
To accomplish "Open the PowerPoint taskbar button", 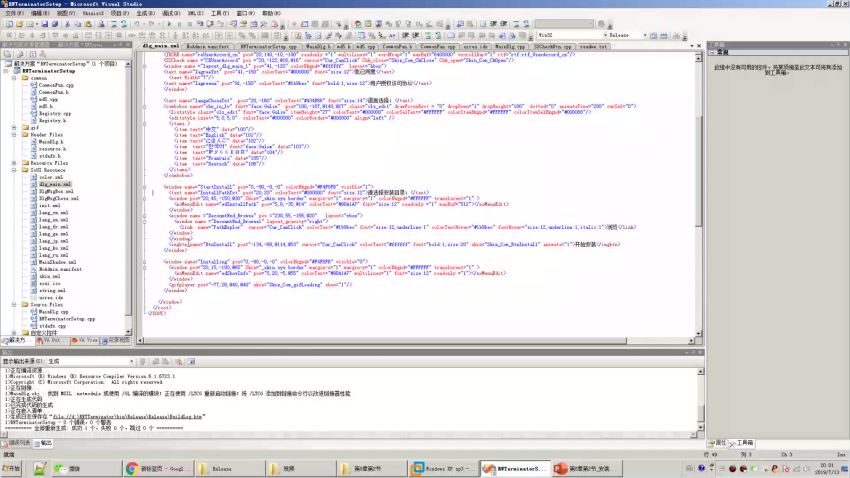I will click(x=588, y=468).
